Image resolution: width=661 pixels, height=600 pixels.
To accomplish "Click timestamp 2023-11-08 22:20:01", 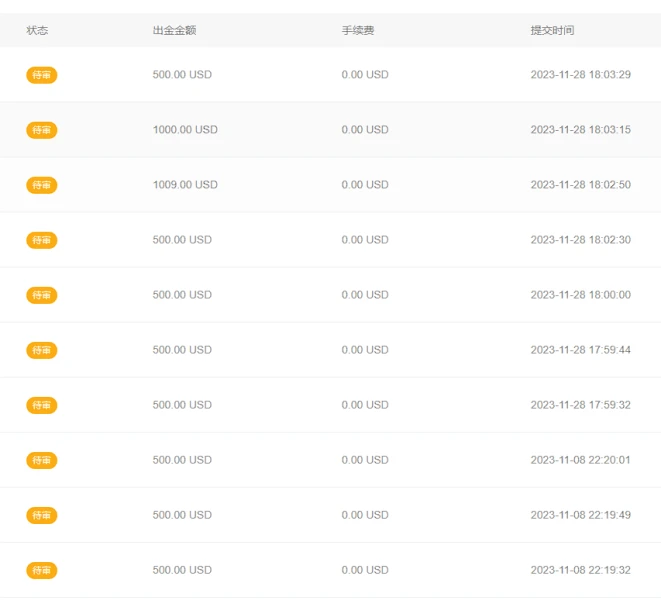I will 580,460.
